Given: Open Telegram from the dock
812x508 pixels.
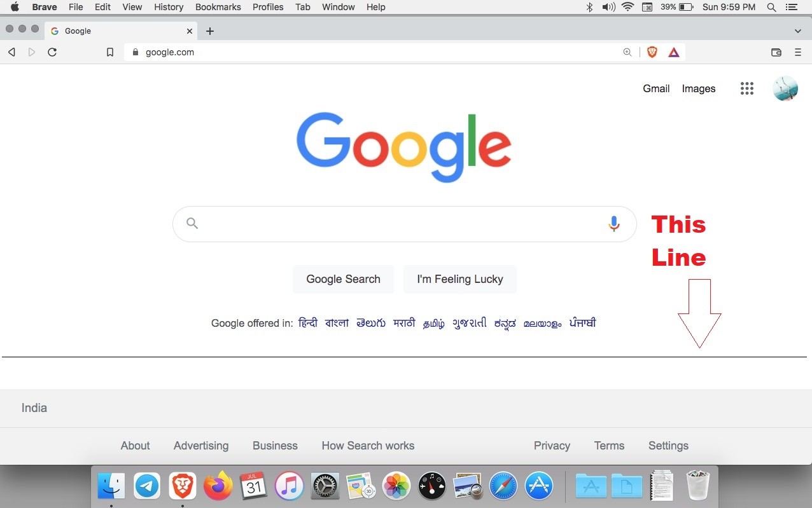Looking at the screenshot, I should point(147,486).
